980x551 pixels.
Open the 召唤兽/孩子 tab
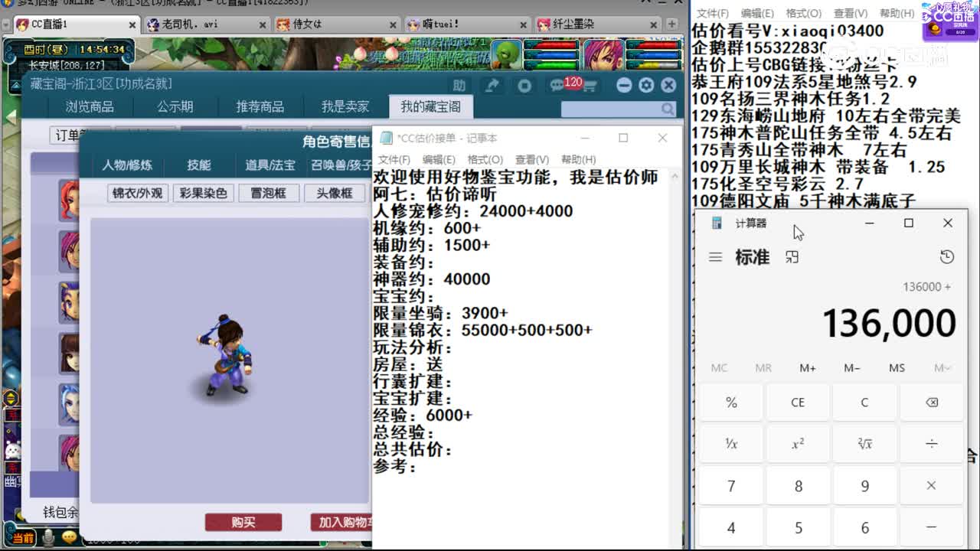pos(341,165)
